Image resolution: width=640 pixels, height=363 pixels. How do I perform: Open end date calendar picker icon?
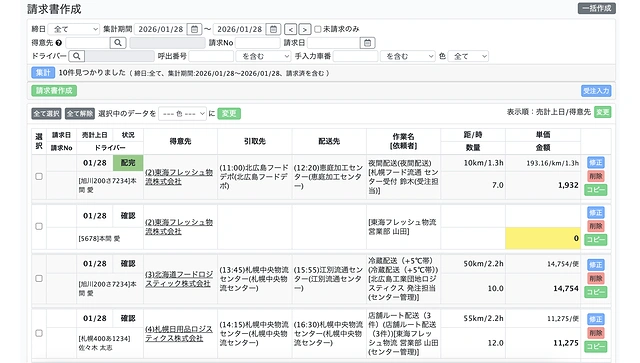273,29
